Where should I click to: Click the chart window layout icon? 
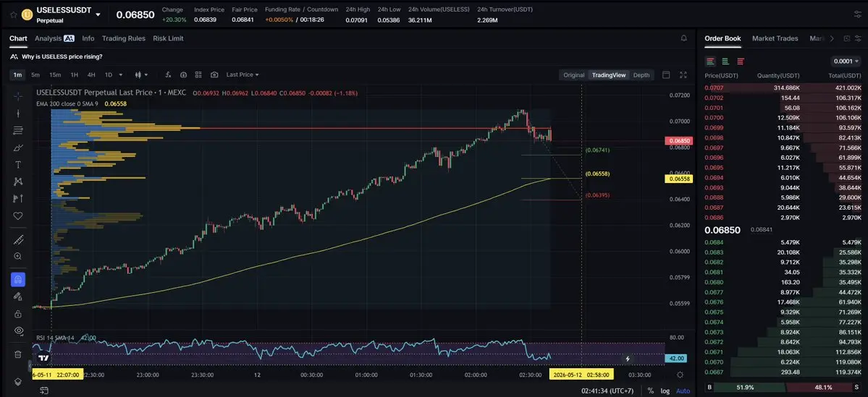coord(666,75)
